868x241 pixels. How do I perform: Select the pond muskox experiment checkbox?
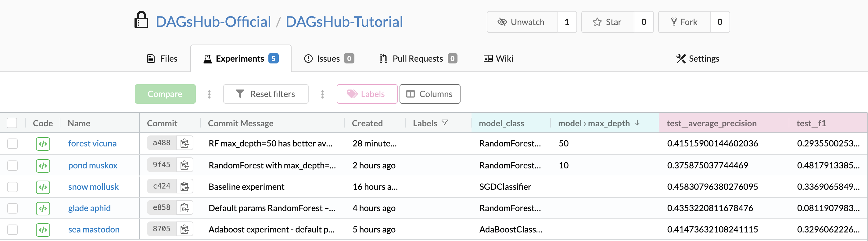[x=13, y=166]
